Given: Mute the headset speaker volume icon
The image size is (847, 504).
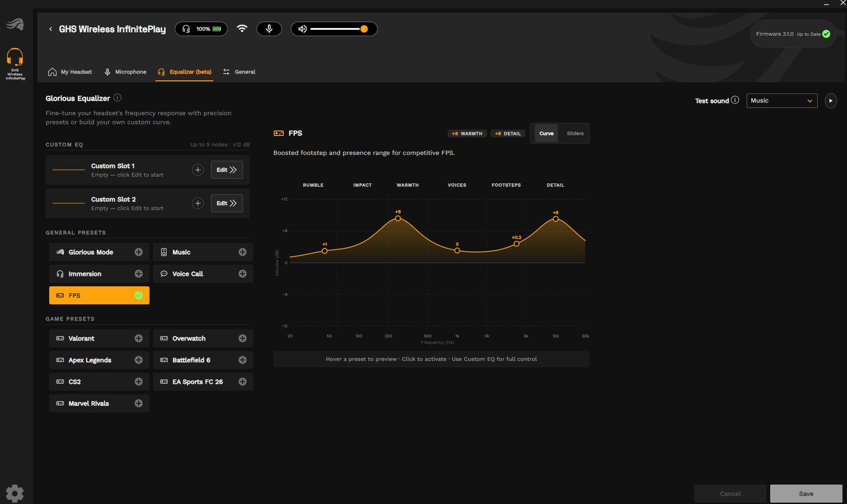Looking at the screenshot, I should pyautogui.click(x=303, y=29).
